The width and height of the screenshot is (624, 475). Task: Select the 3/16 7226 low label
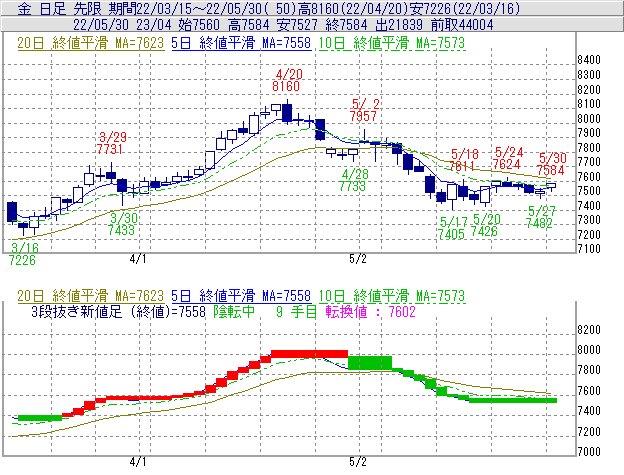pos(23,254)
